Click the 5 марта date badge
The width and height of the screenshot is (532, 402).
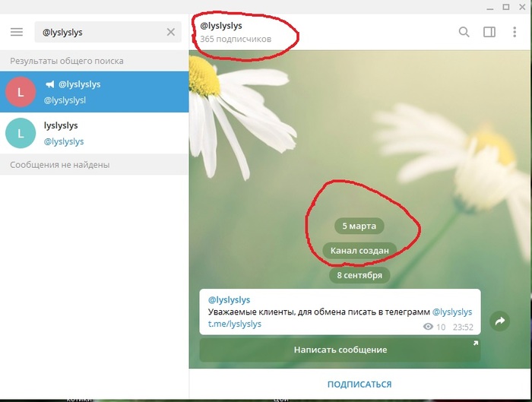coord(359,226)
